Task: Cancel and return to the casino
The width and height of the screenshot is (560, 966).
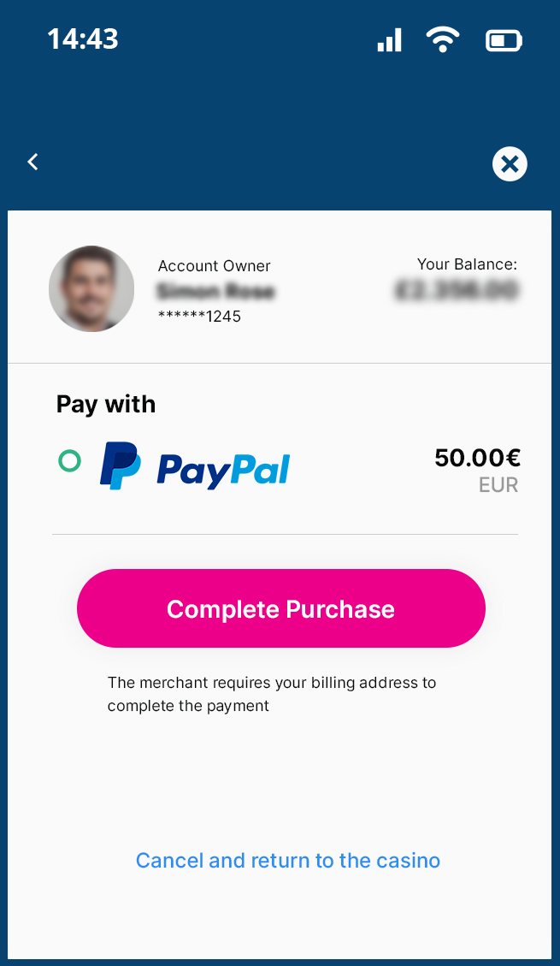Action: [288, 860]
